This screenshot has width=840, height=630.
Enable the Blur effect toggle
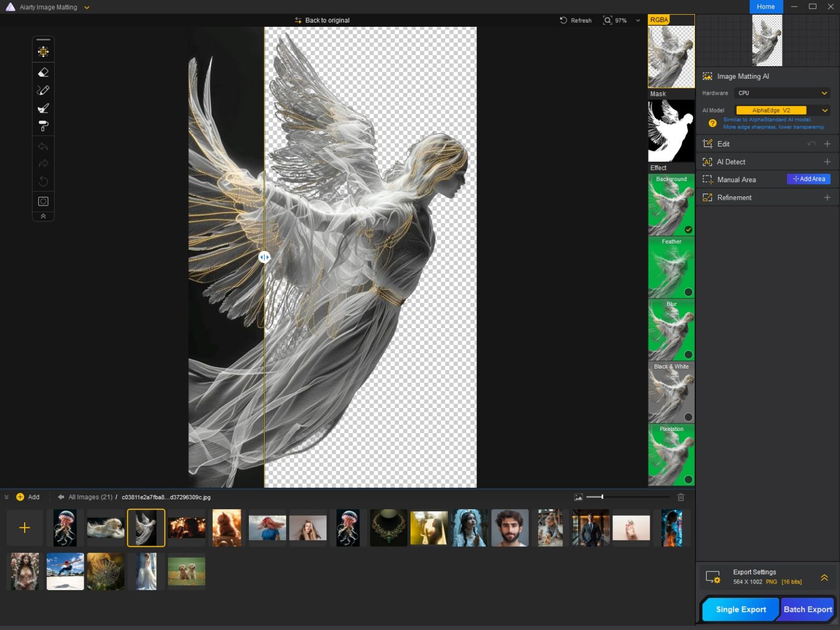(x=688, y=354)
